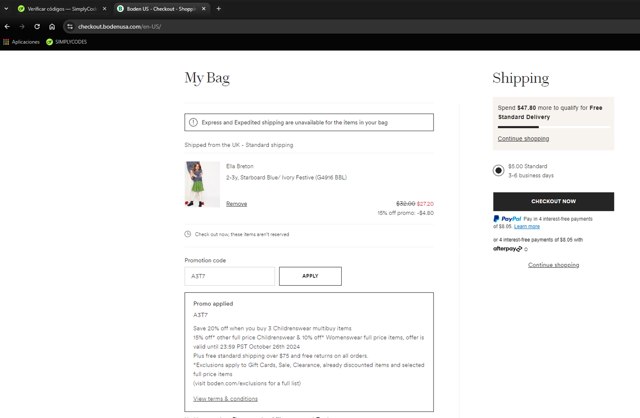
Task: Click the applied code A3T7 text in promo box
Action: pos(200,315)
